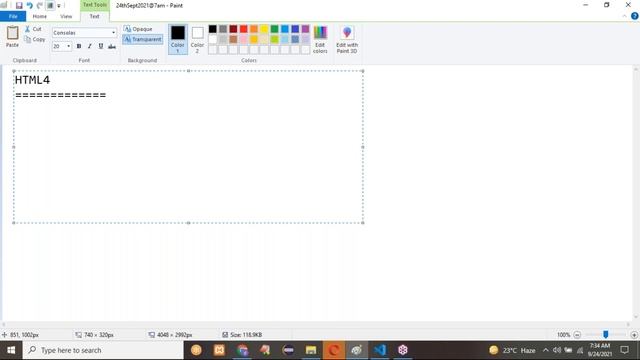Select Color 1 foreground button

tap(178, 39)
